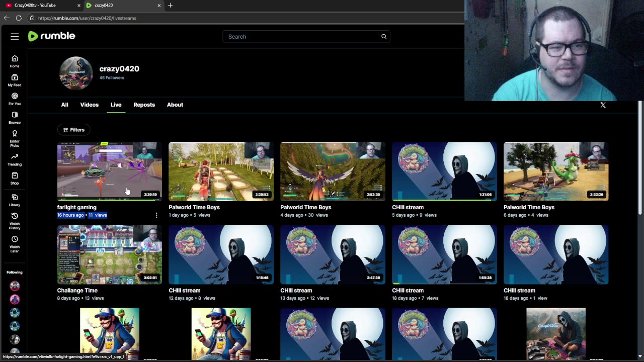
Task: Open the 3:32:28 Palworld Time Boys thumbnail
Action: [x=556, y=171]
